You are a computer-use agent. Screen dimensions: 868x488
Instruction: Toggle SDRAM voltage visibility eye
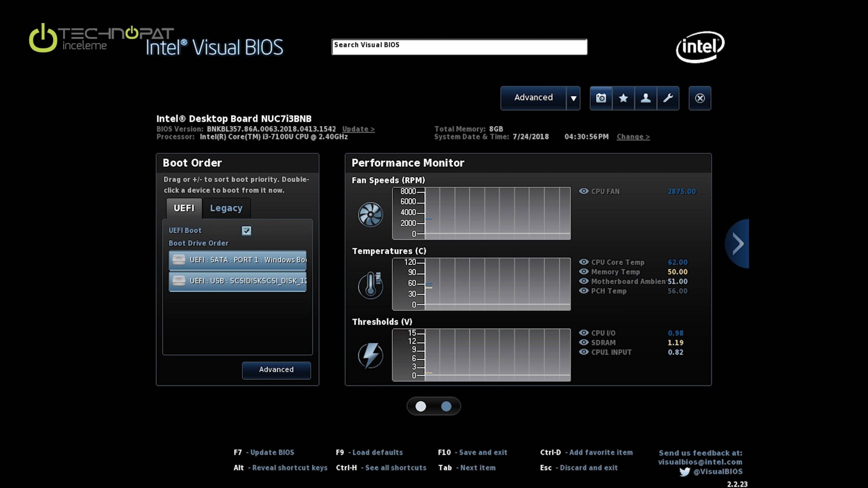pyautogui.click(x=584, y=342)
